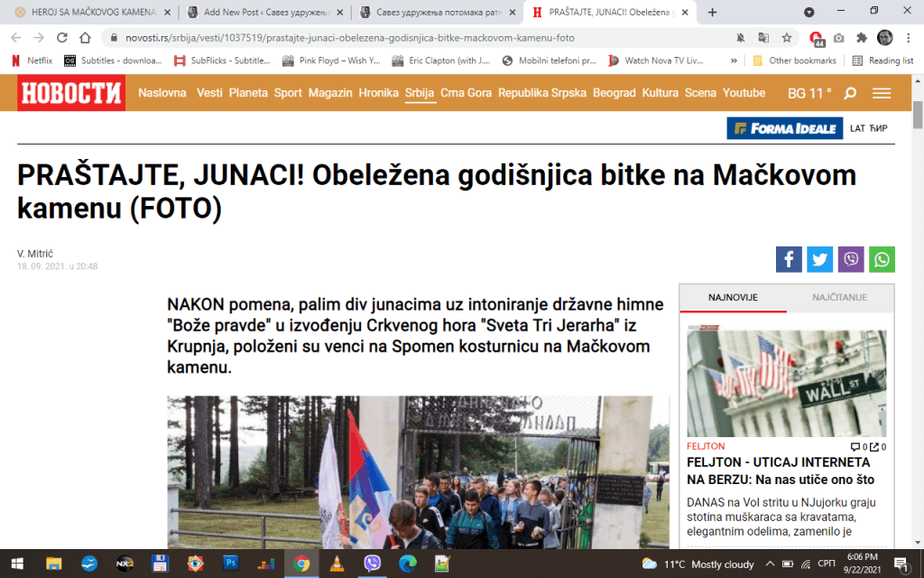
Task: Share article on Facebook
Action: [789, 259]
